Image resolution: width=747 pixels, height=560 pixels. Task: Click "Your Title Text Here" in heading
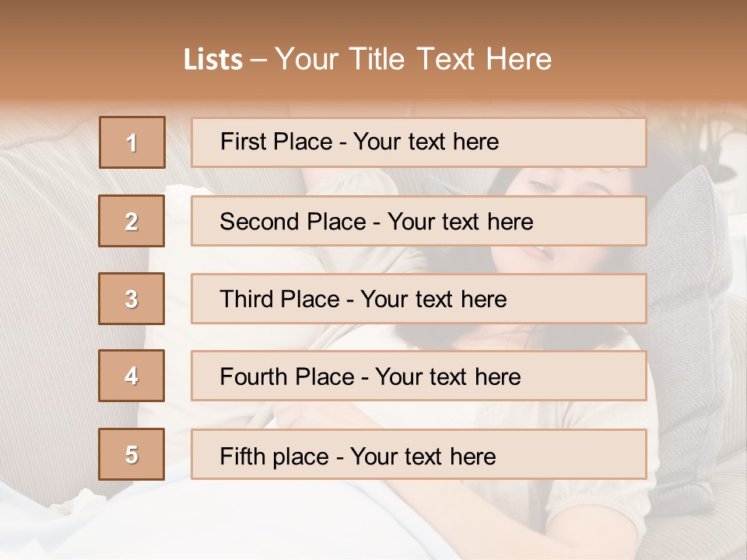tap(413, 59)
